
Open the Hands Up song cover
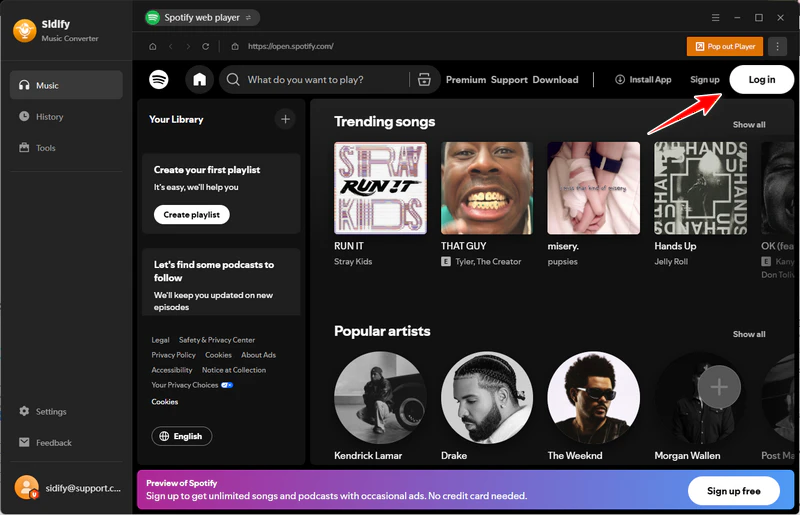[x=701, y=188]
